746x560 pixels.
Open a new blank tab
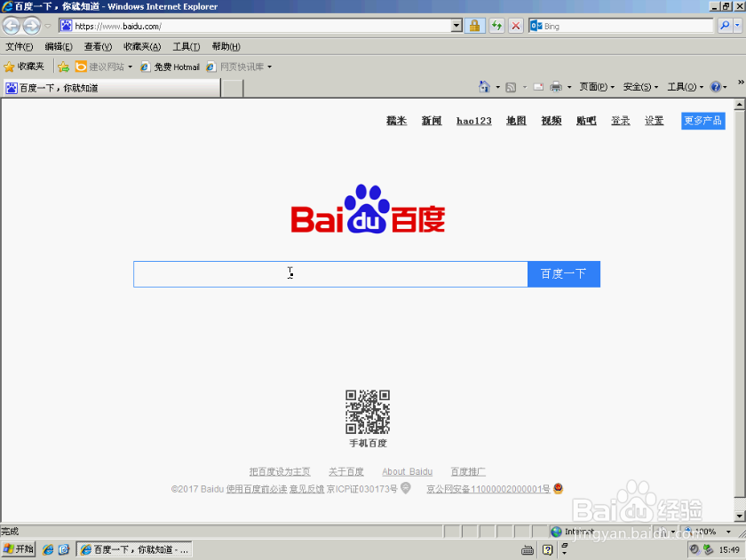click(233, 89)
